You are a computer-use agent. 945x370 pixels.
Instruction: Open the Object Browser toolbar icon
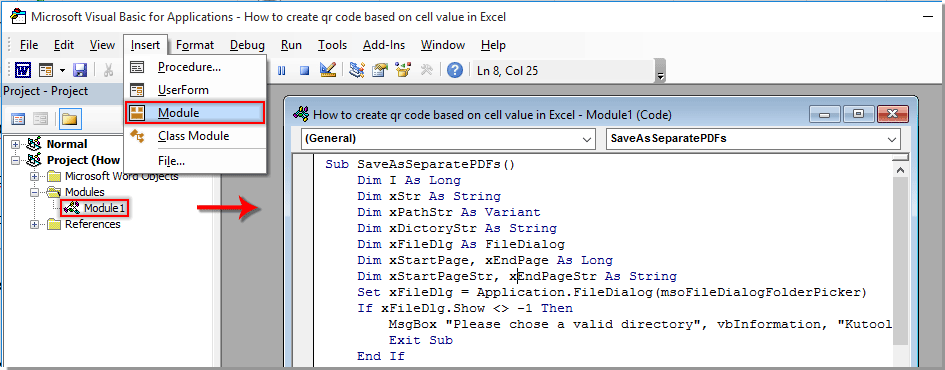pyautogui.click(x=403, y=71)
